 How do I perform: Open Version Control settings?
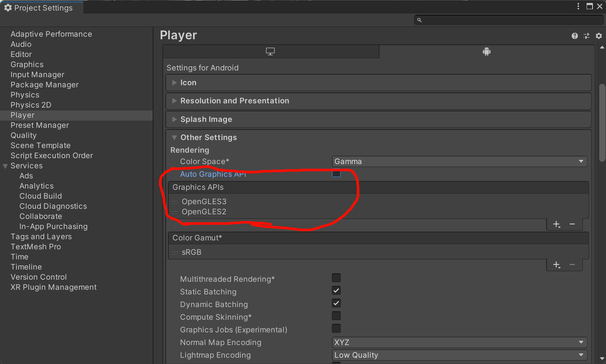[x=39, y=277]
